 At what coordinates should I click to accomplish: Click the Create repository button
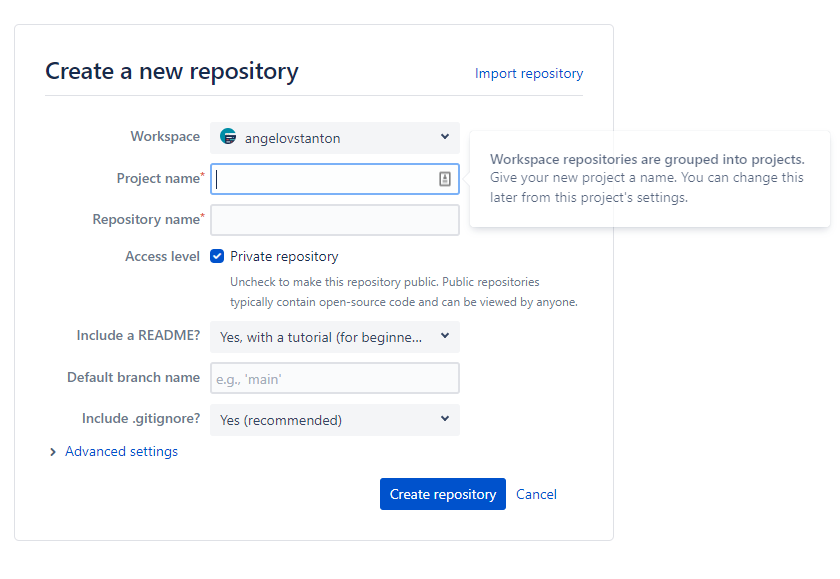[x=442, y=494]
